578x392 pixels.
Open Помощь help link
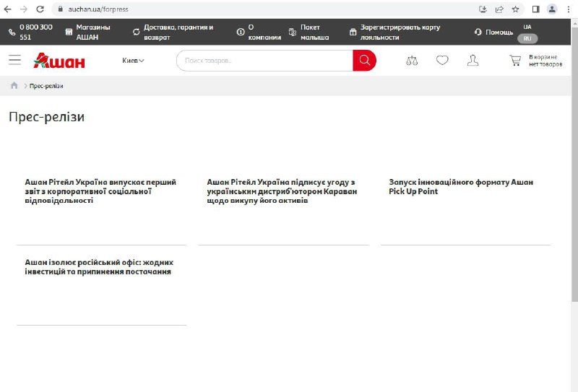[x=499, y=32]
